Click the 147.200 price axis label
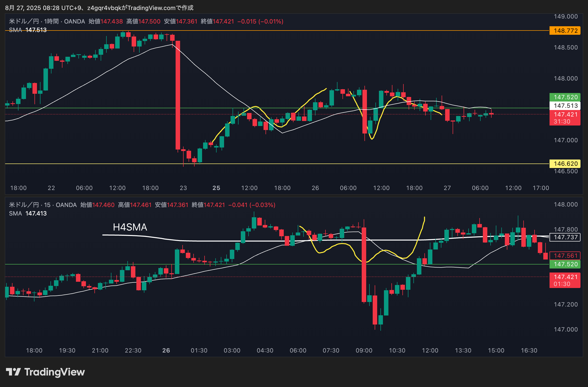The image size is (588, 387). coord(566,304)
